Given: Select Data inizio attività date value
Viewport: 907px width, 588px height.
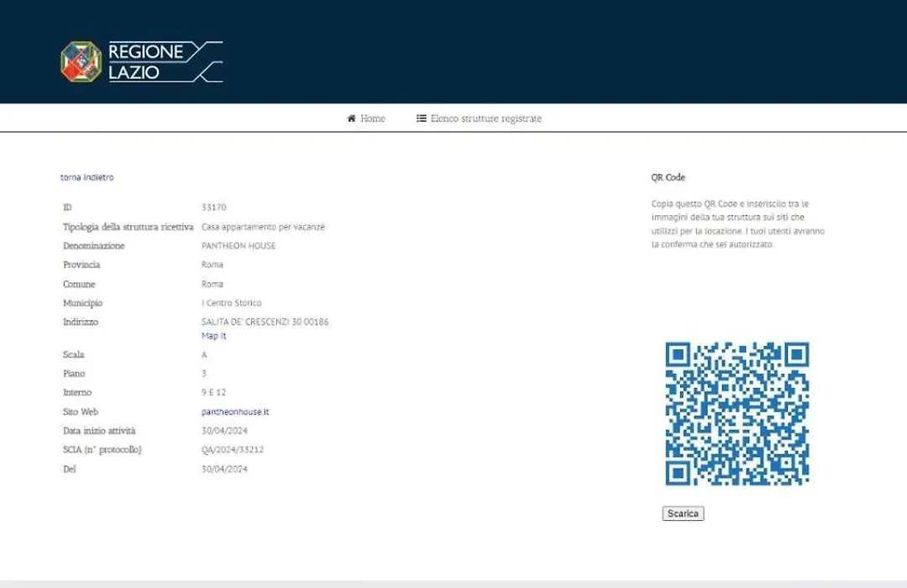Looking at the screenshot, I should tap(224, 431).
